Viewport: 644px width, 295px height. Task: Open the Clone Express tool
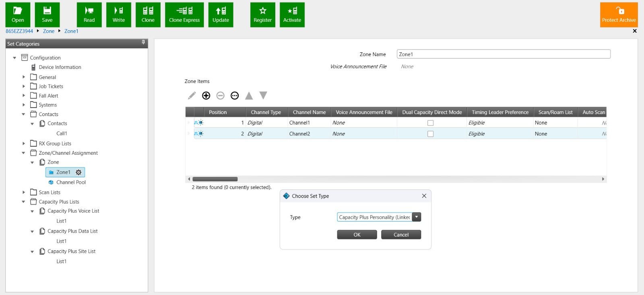(184, 15)
